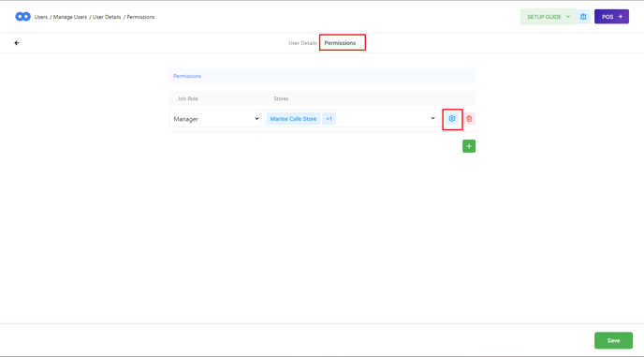Save the permission changes
644x357 pixels.
(x=614, y=340)
